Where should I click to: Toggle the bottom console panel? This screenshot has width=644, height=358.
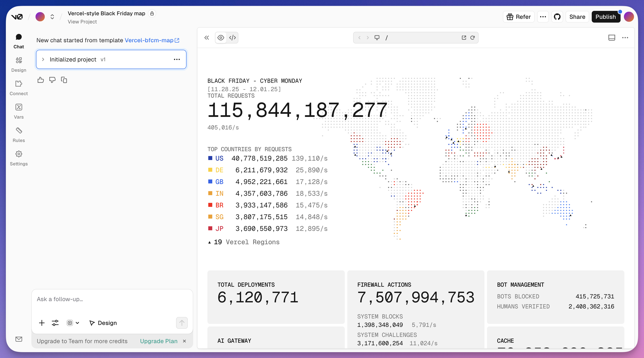click(612, 38)
